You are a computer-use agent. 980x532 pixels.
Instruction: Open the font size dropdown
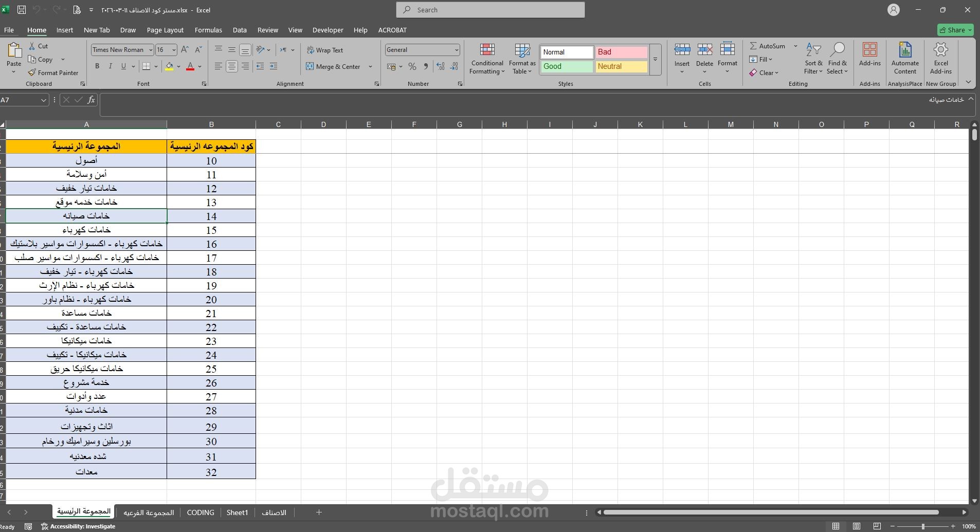(x=174, y=50)
